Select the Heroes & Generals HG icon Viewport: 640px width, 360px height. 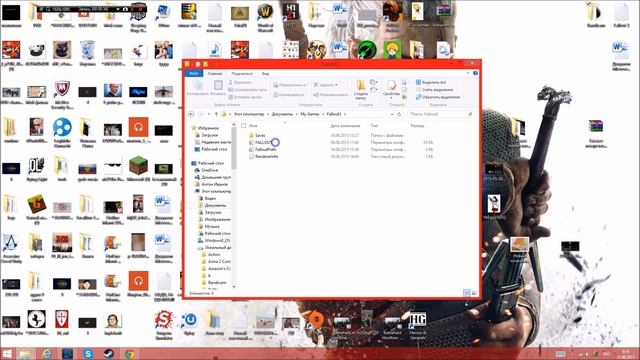(418, 326)
